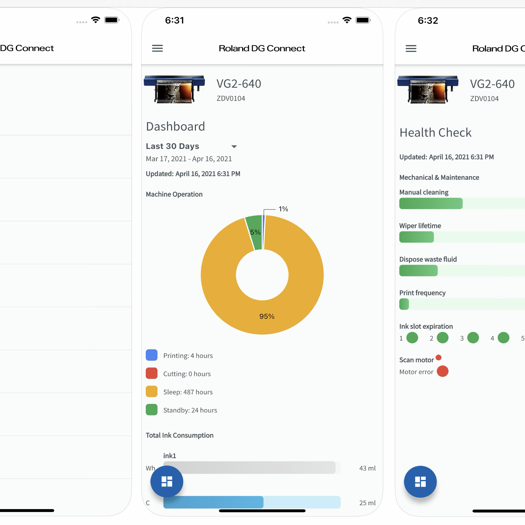Tap the Mechanical & Maintenance label

(439, 177)
